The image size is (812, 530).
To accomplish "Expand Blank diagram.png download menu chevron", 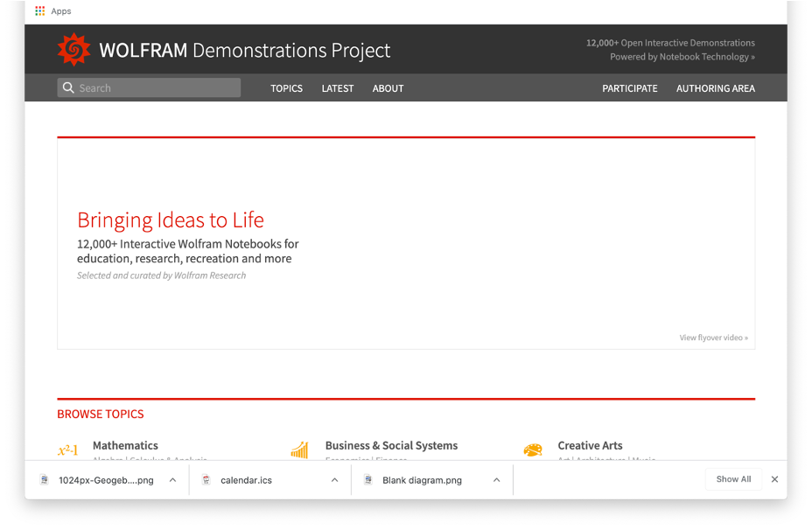I will [x=496, y=480].
